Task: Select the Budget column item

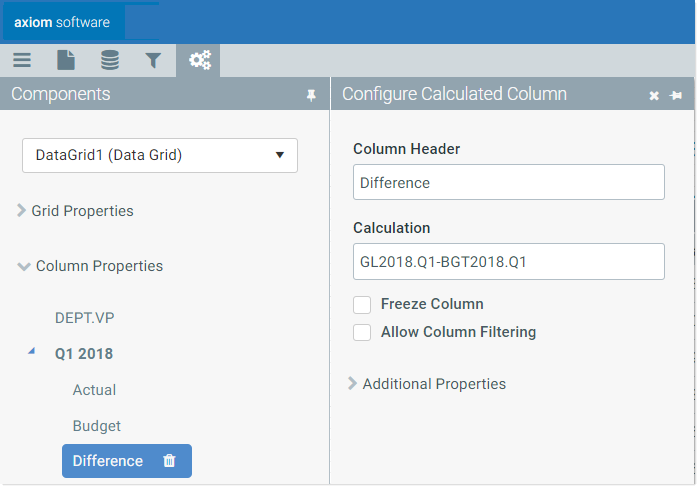Action: (97, 426)
